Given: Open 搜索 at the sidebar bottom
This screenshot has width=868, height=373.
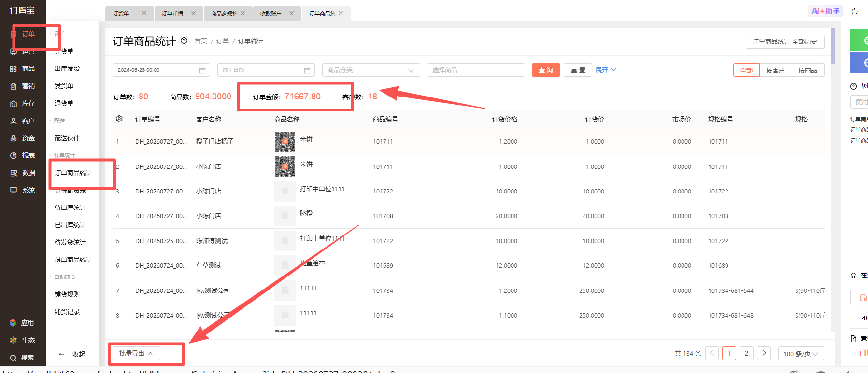Looking at the screenshot, I should pyautogui.click(x=22, y=358).
